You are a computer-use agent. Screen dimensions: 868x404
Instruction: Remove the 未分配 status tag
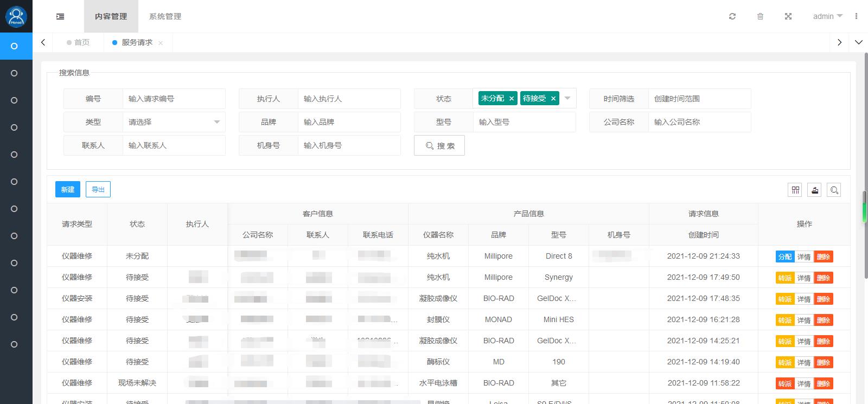512,99
